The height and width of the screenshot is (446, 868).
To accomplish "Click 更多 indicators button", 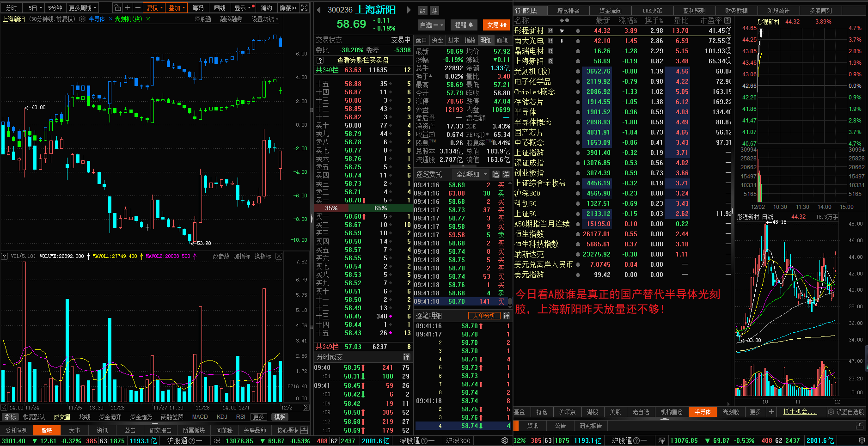I will click(x=258, y=417).
